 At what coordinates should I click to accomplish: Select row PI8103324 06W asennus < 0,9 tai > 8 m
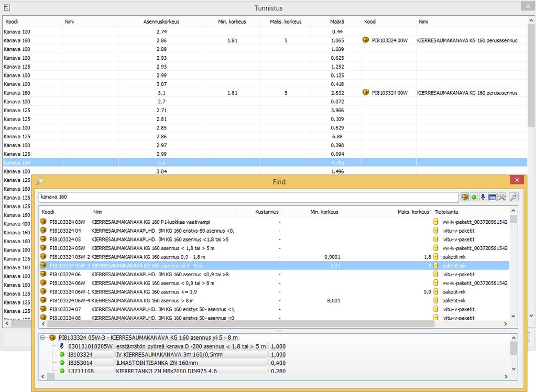point(274,283)
